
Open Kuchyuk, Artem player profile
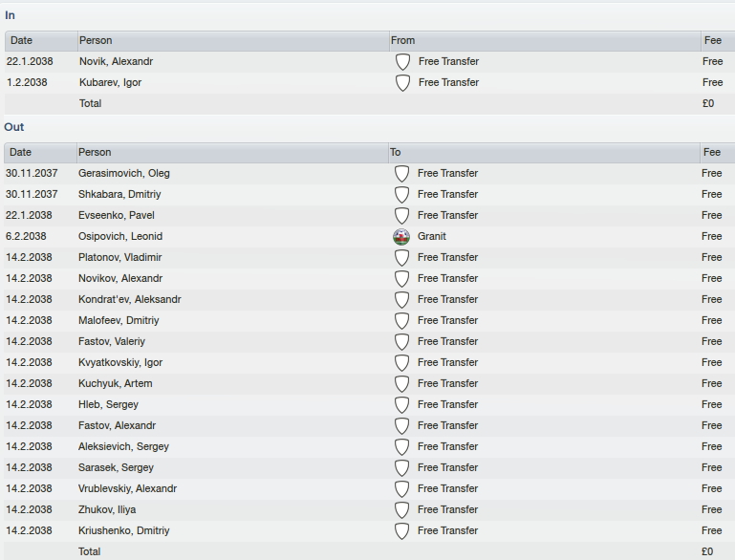click(116, 383)
